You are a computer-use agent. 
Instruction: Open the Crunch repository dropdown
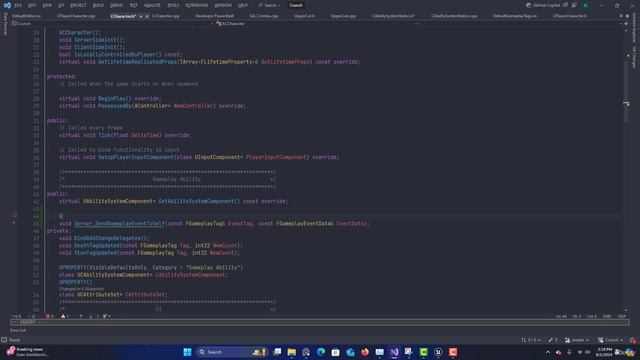point(610,340)
